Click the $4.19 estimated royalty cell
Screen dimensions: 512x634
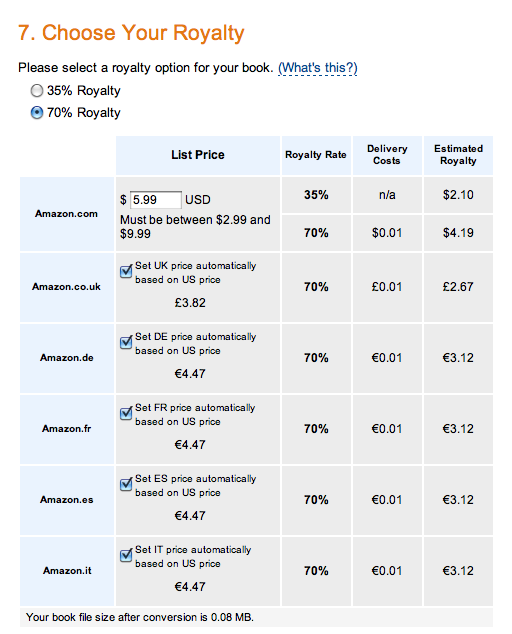point(458,233)
